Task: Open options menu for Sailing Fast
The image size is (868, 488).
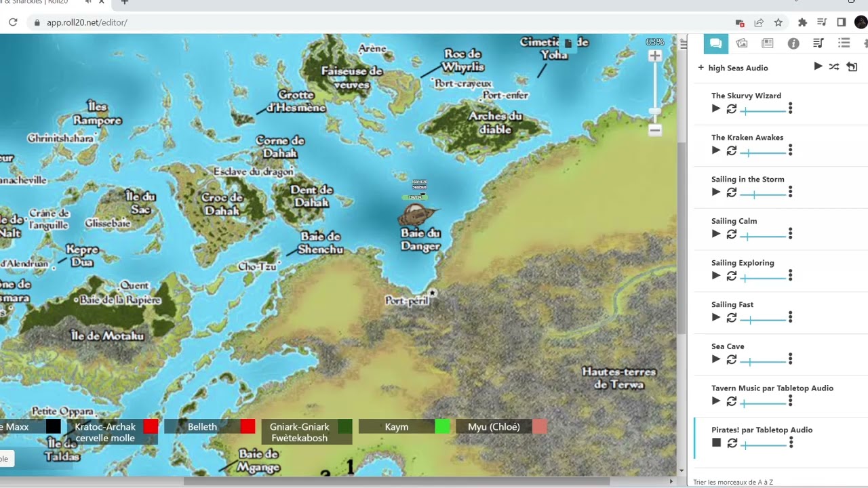Action: tap(791, 318)
